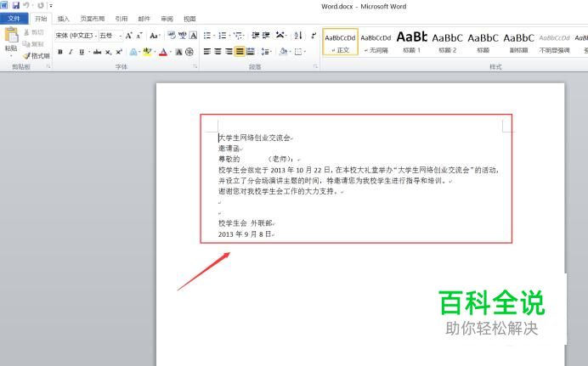This screenshot has width=588, height=366.
Task: Click the Bullets list icon
Action: pyautogui.click(x=207, y=36)
